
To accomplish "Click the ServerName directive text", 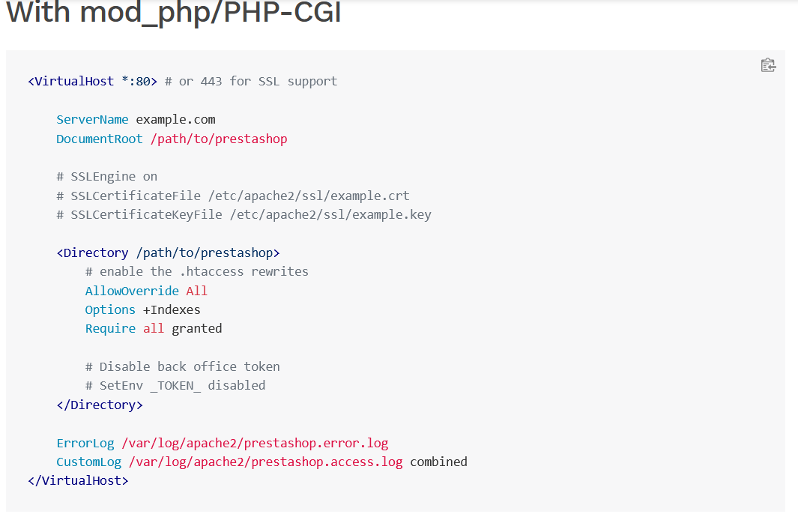I will (92, 120).
